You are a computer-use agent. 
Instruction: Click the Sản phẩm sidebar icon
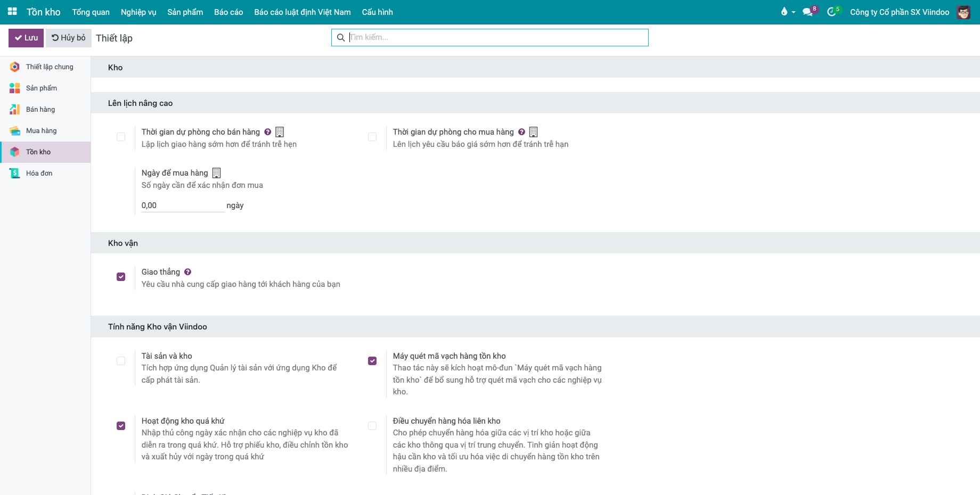point(15,88)
